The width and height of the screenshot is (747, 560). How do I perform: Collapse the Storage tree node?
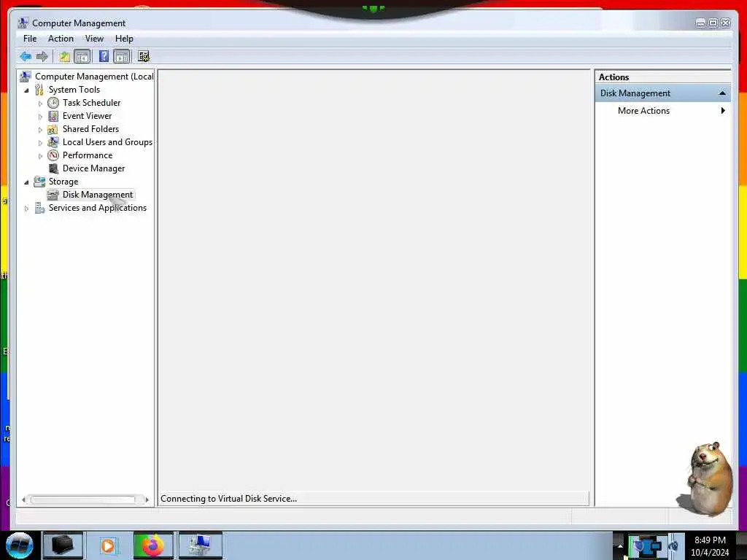pos(26,182)
